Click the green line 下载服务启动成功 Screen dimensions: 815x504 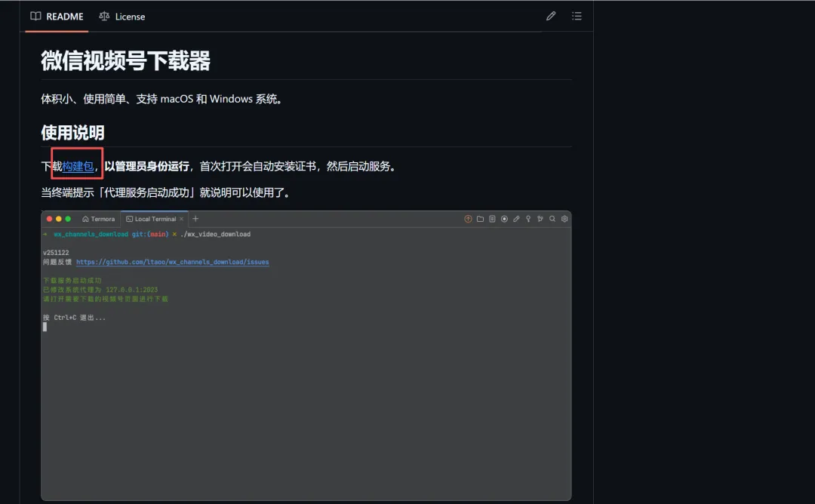click(72, 281)
